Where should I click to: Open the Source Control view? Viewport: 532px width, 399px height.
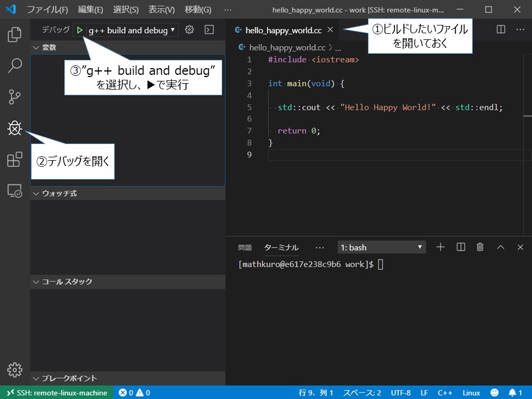14,96
